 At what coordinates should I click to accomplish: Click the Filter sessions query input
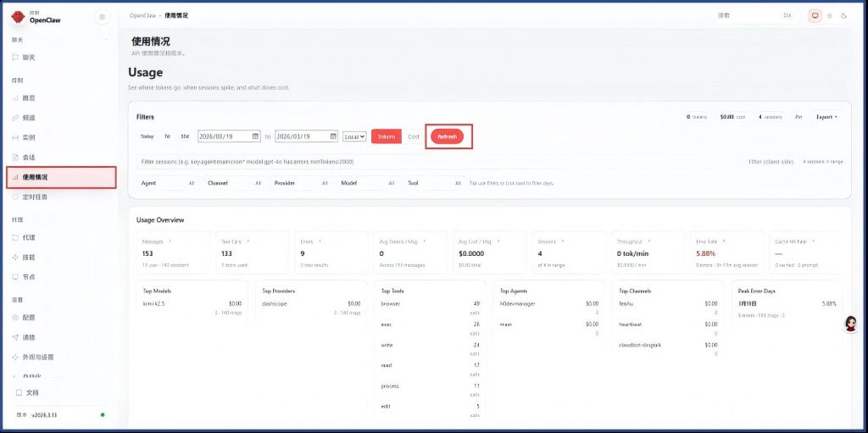(x=437, y=161)
